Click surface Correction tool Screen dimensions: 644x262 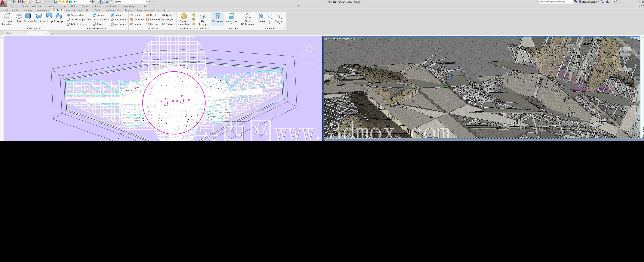coord(137,20)
